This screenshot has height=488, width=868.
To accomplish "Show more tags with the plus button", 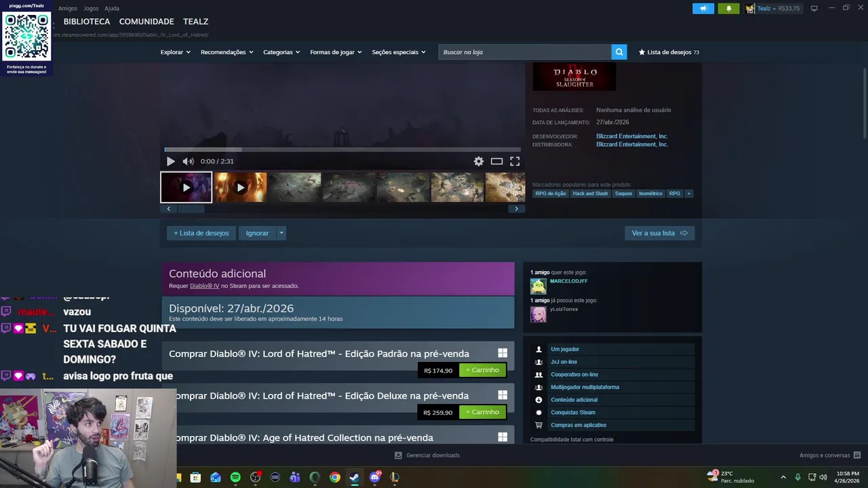I will pos(688,194).
